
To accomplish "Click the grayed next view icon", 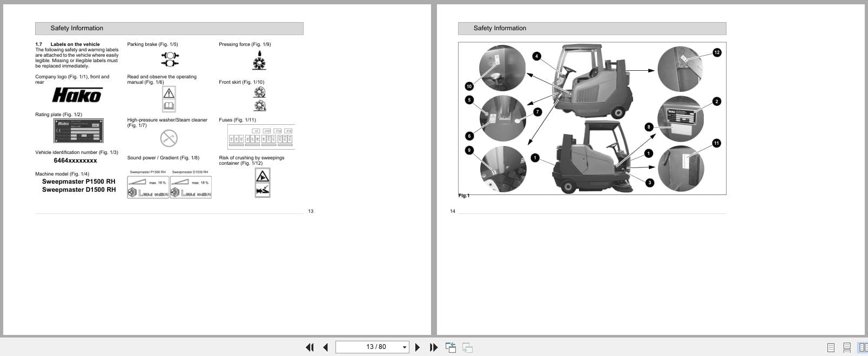I will point(468,348).
